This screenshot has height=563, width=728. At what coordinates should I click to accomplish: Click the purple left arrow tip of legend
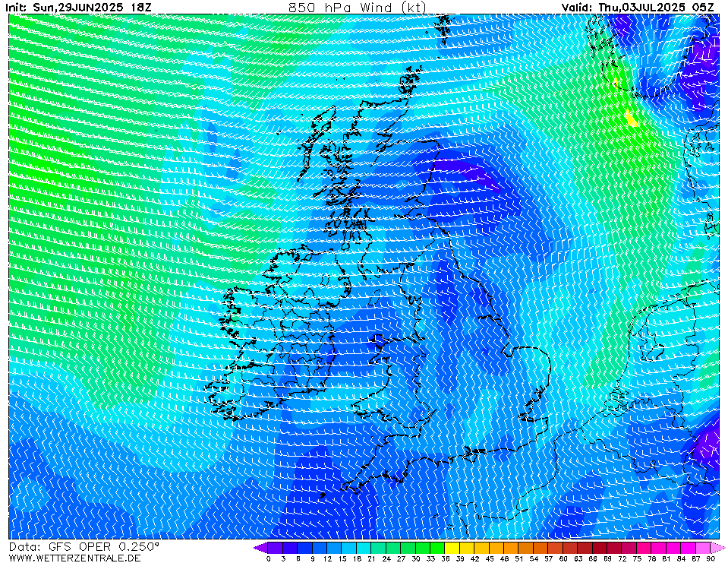click(x=260, y=547)
